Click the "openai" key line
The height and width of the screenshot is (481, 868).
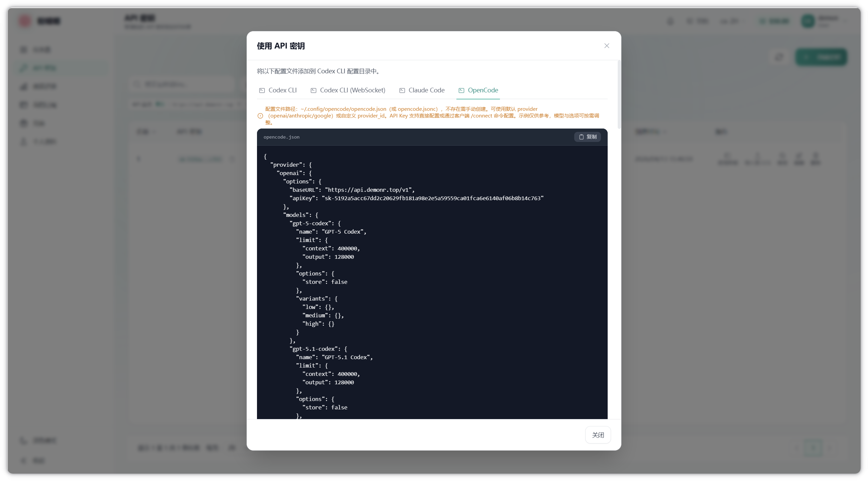click(x=294, y=173)
